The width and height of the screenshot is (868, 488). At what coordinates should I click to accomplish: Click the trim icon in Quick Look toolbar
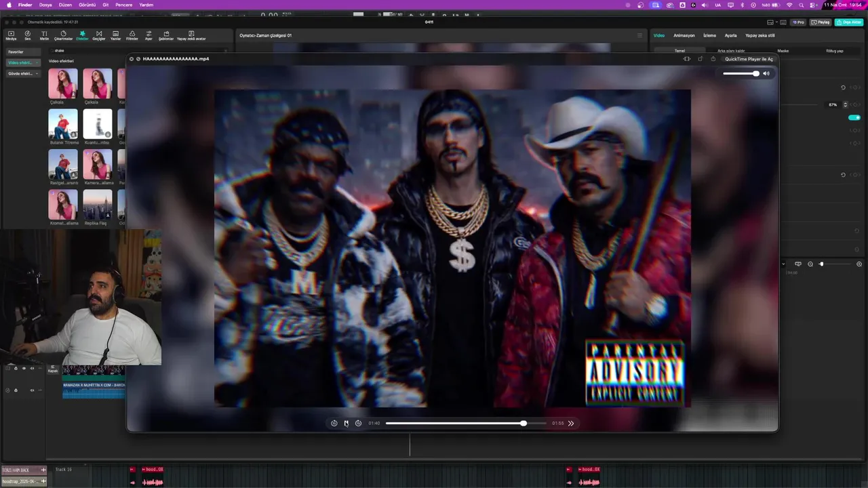coord(687,59)
